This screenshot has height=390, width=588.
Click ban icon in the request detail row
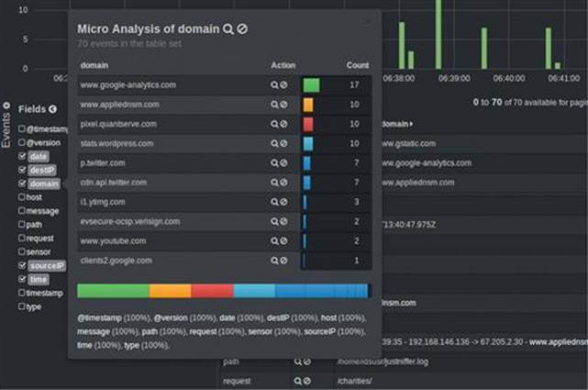click(x=307, y=381)
